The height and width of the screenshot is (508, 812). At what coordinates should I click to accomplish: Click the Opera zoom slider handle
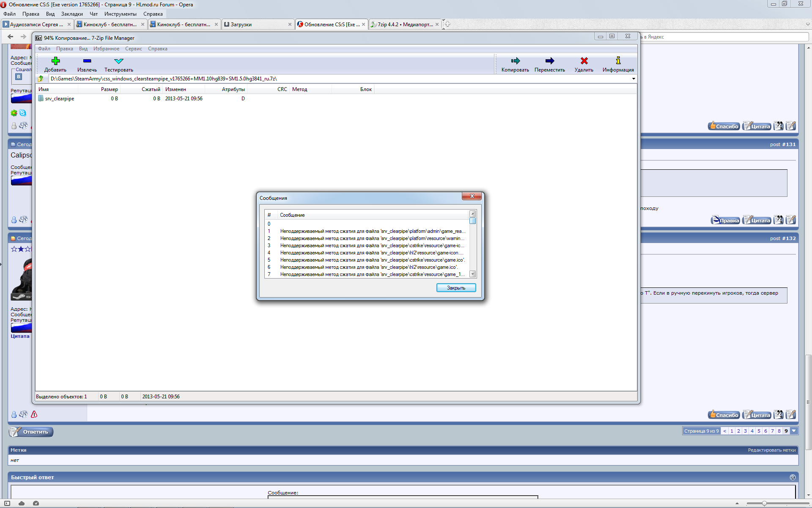click(x=764, y=503)
